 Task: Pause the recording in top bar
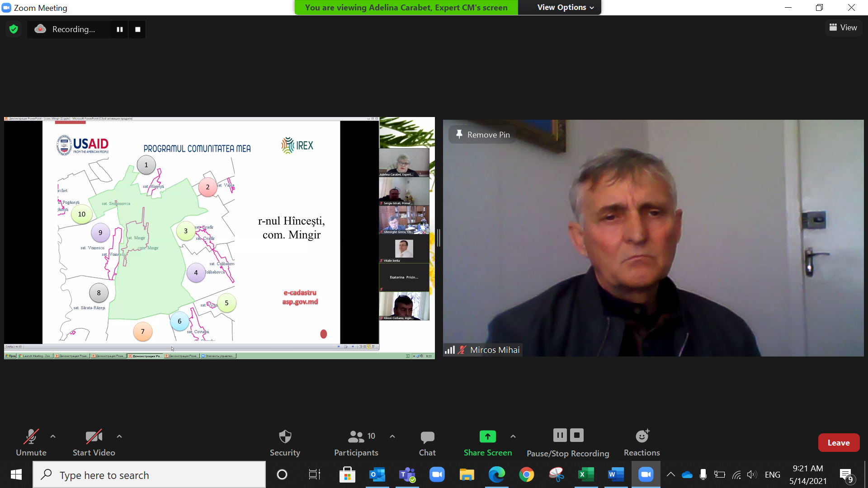tap(120, 29)
